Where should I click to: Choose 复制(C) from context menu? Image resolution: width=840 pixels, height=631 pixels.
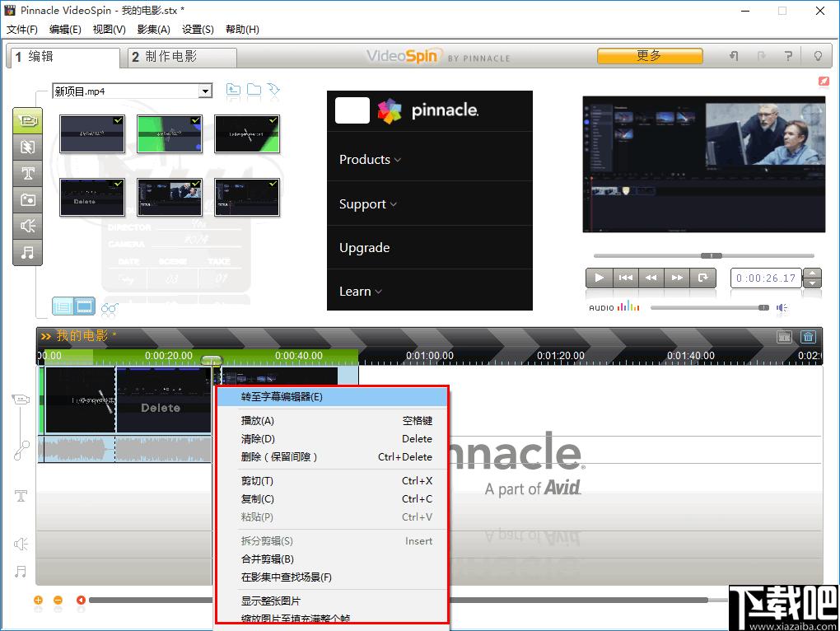click(332, 498)
